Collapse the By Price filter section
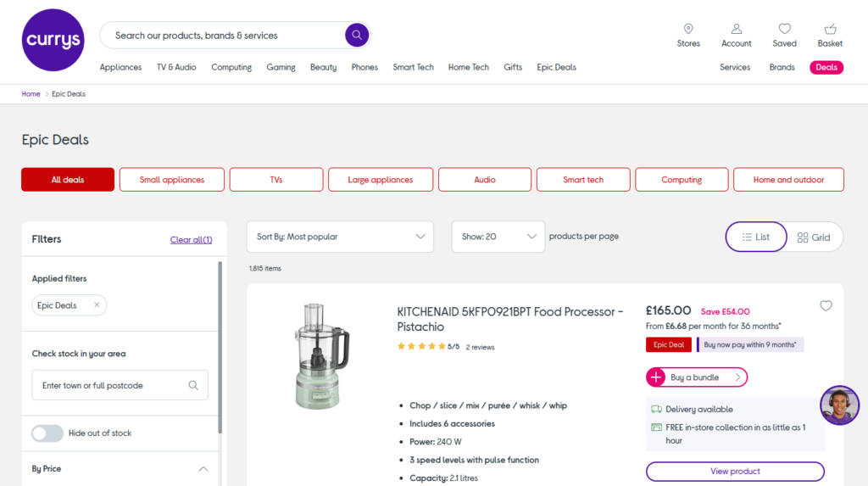868x486 pixels. click(x=203, y=469)
